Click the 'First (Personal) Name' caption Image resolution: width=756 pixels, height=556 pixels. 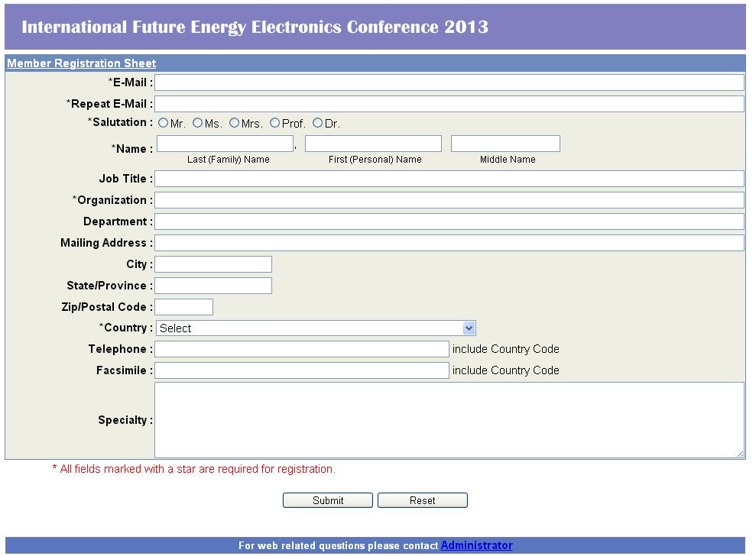coord(375,160)
